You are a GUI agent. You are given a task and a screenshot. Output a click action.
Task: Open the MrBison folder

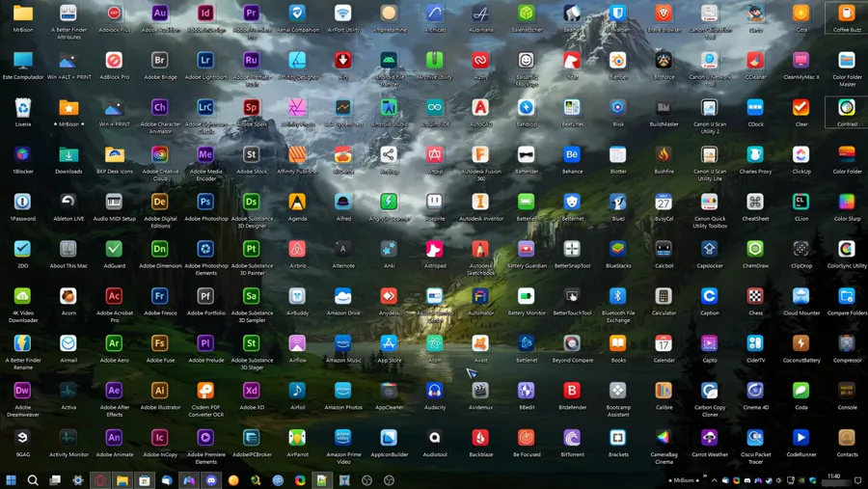[22, 14]
